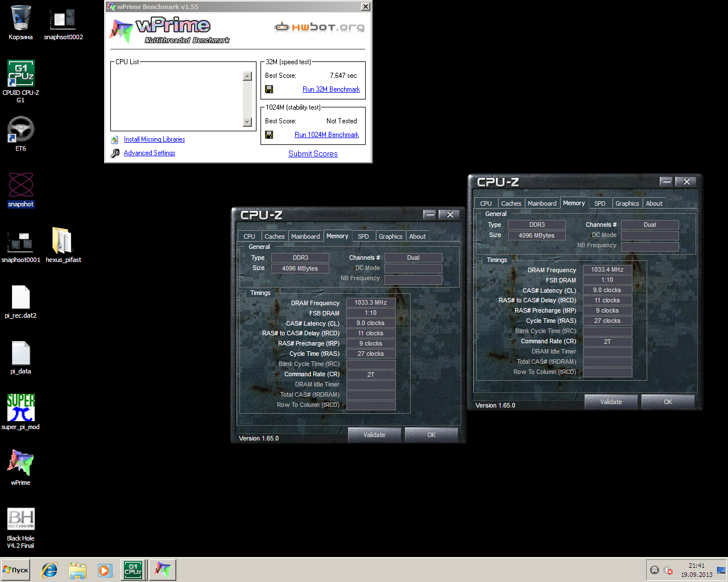Click the 1033.4 MHz DRAM Frequency field
This screenshot has width=728, height=582.
[607, 270]
